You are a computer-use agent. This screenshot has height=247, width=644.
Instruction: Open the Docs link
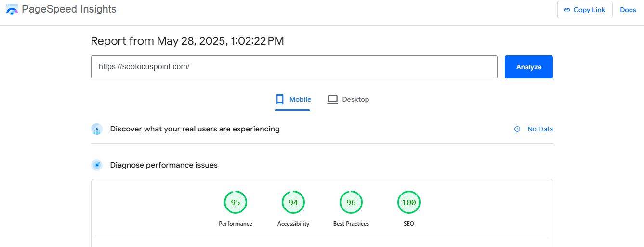pyautogui.click(x=628, y=10)
